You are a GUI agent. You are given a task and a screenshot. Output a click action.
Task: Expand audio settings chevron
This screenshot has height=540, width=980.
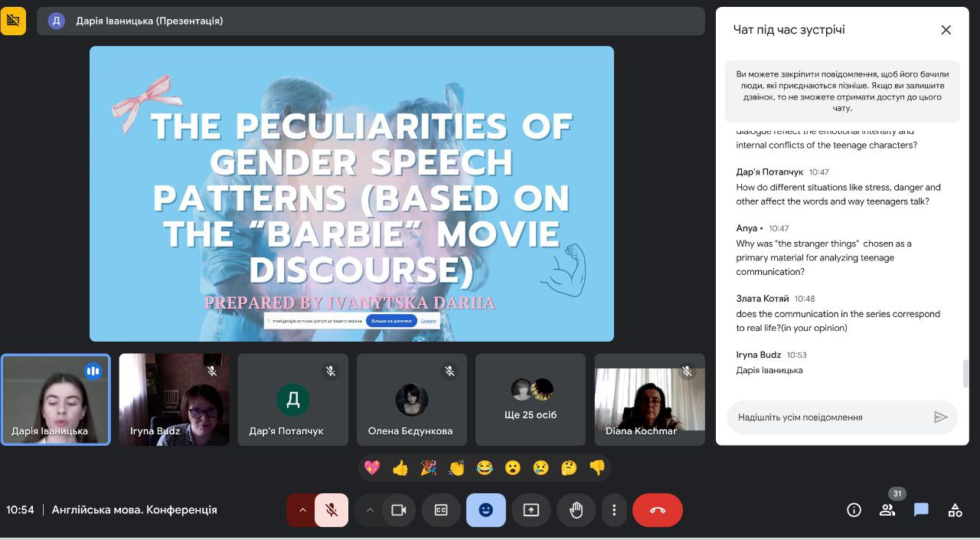pyautogui.click(x=302, y=510)
